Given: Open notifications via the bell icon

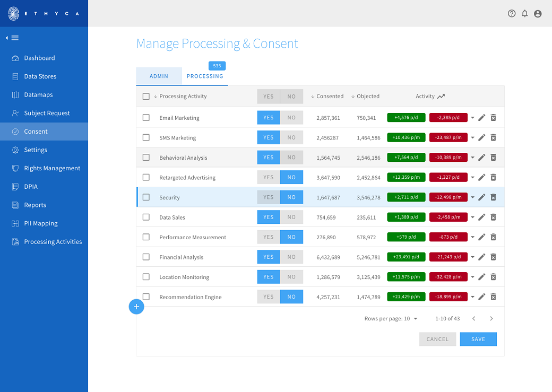Looking at the screenshot, I should click(524, 13).
